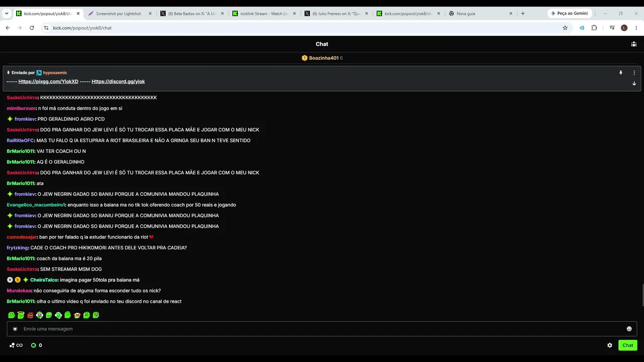Screen dimensions: 644x362
Task: Click comodesejar username
Action: tap(22, 237)
